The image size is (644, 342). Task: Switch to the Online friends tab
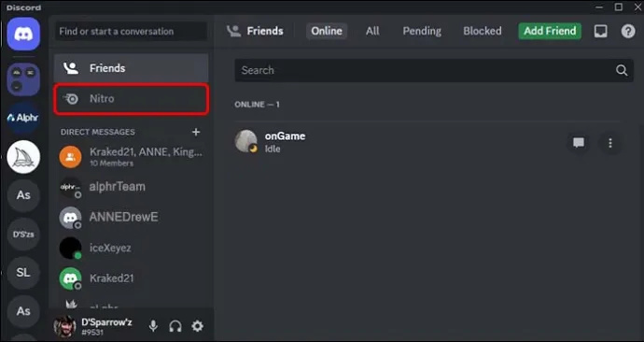[x=327, y=31]
